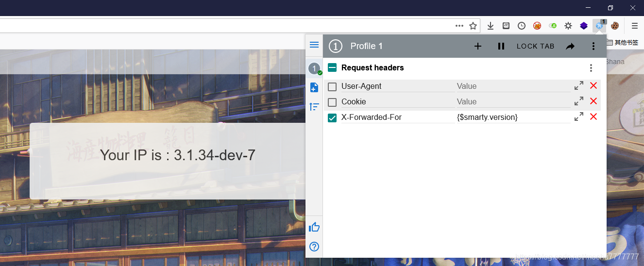Viewport: 644px width, 266px height.
Task: Open help question mark icon
Action: click(314, 247)
